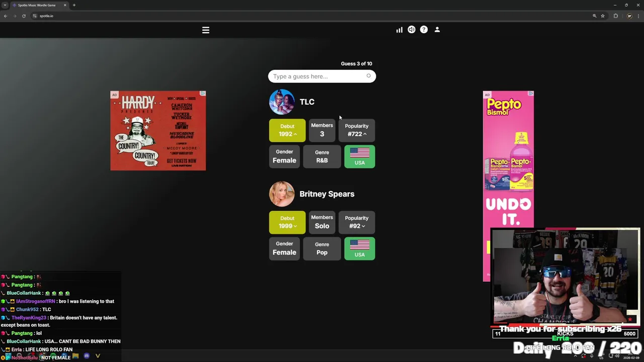Image resolution: width=644 pixels, height=362 pixels.
Task: Select the TLC Genre R&B tile
Action: [322, 156]
